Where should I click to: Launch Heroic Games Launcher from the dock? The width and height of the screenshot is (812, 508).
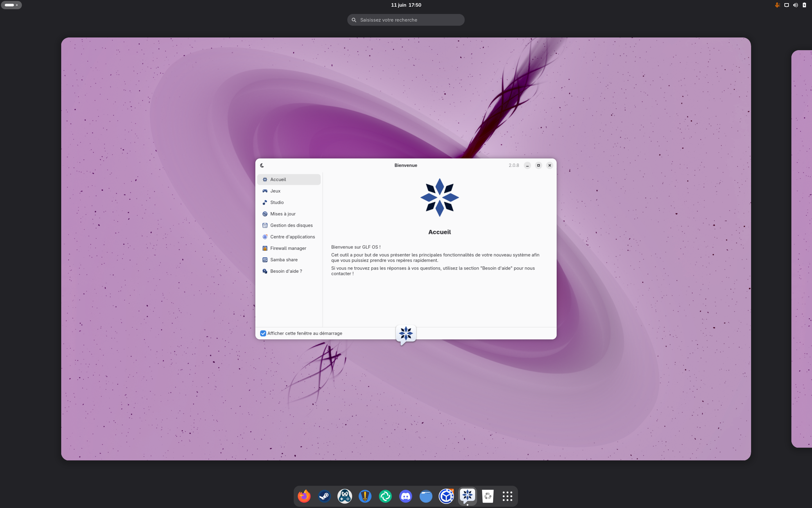pos(365,496)
